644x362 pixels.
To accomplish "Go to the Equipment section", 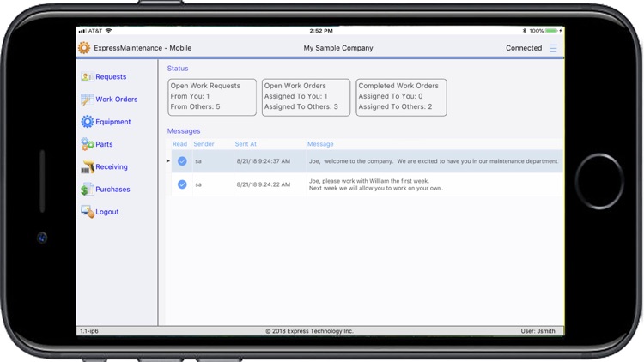I will [x=113, y=122].
